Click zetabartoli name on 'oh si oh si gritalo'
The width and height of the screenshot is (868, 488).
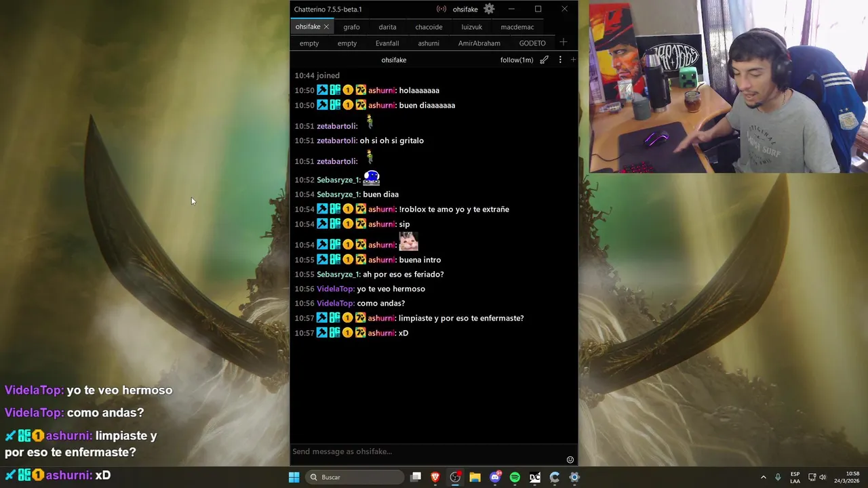coord(337,140)
